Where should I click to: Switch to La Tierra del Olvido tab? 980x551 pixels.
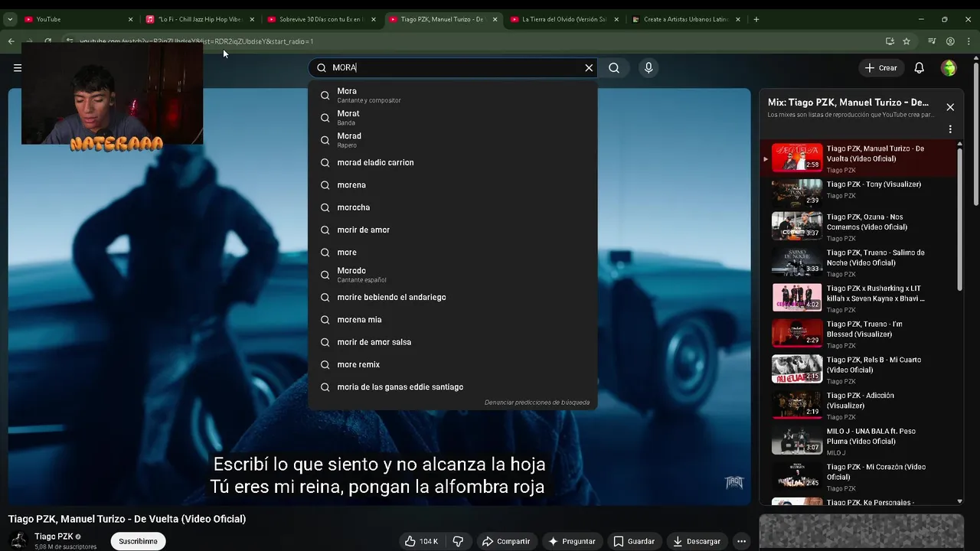click(x=563, y=19)
